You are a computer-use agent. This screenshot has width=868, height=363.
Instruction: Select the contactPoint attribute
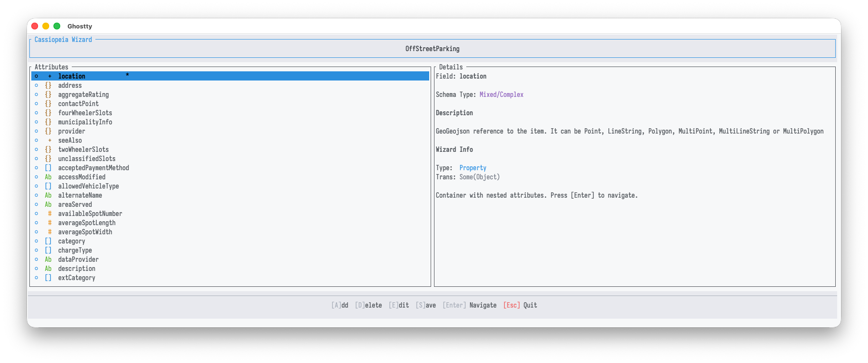[230, 104]
